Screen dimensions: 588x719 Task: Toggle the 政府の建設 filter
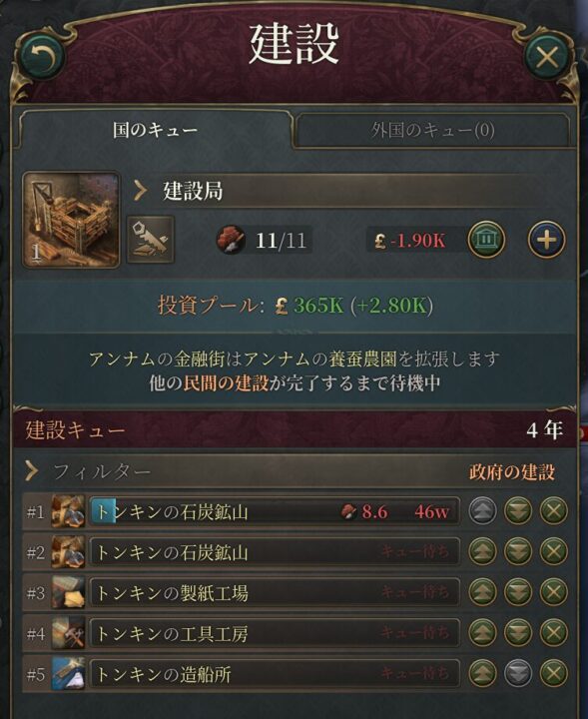click(x=511, y=471)
